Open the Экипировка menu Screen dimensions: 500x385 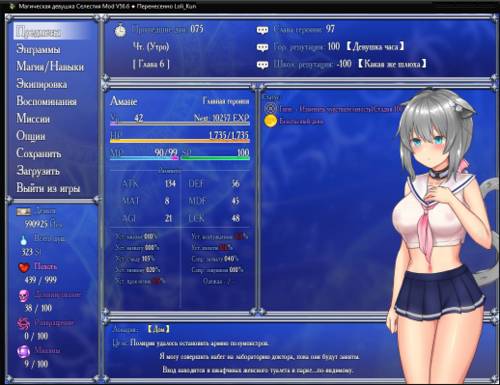(x=42, y=84)
